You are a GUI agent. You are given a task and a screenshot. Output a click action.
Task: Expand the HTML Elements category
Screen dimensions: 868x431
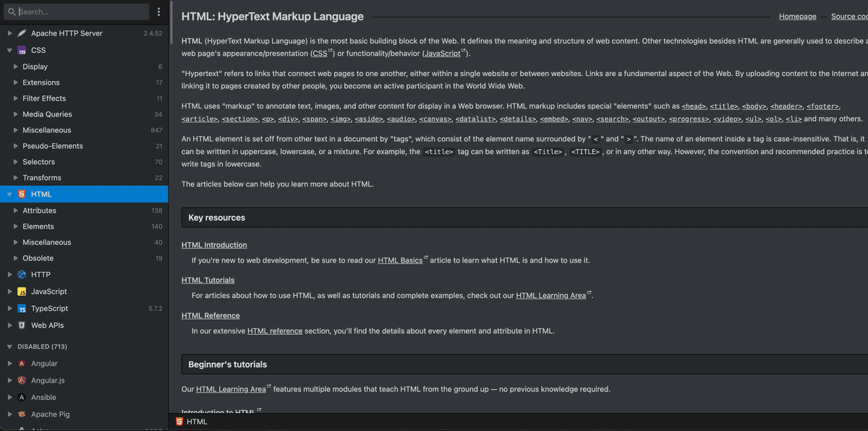point(16,226)
